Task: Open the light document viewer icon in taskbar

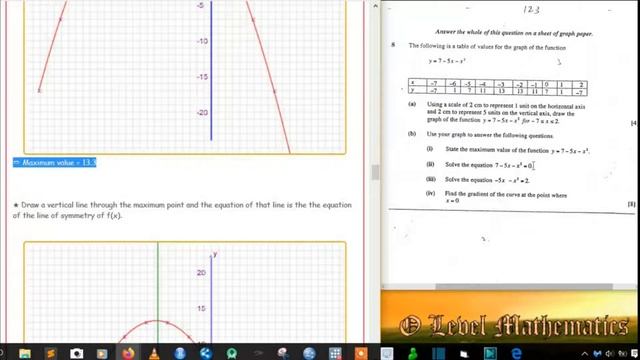Action: pos(387,353)
